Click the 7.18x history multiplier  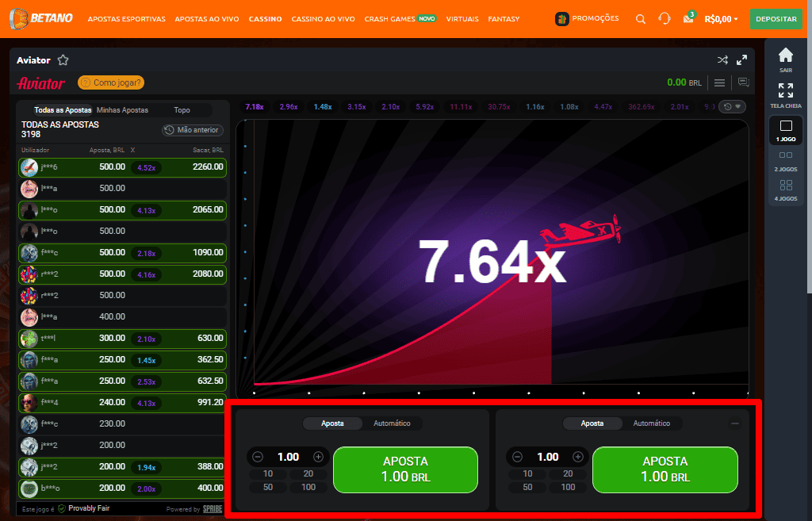click(x=255, y=107)
